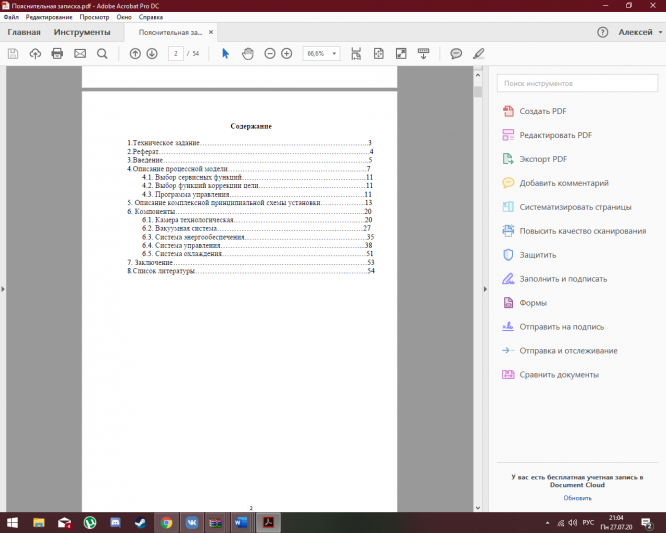Click contents entry 6.2. Вакуумная система

coord(256,228)
